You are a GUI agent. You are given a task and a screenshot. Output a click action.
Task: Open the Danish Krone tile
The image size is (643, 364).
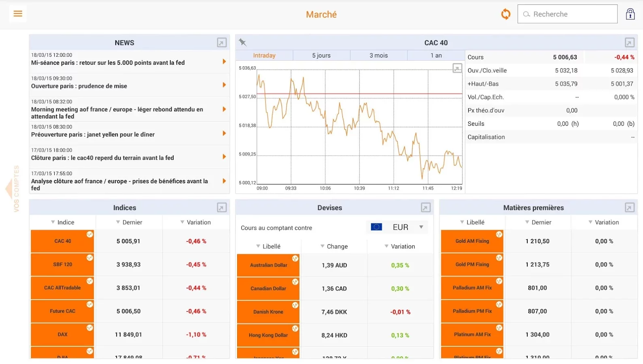(268, 312)
